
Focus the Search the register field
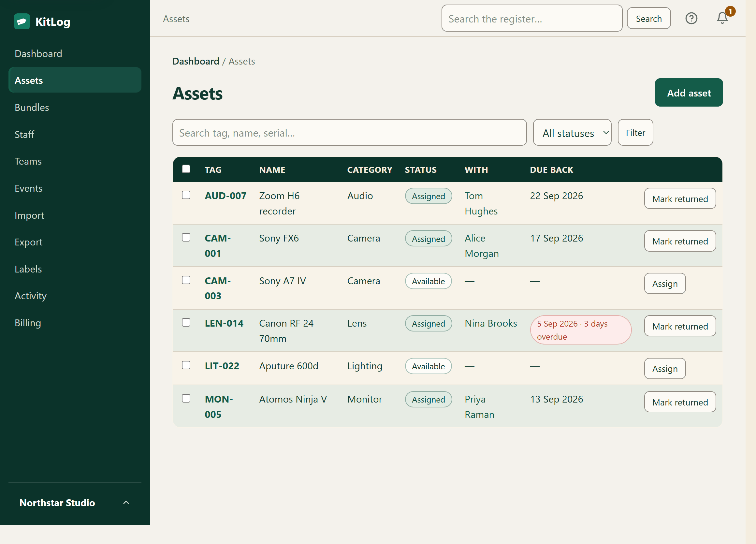[532, 19]
